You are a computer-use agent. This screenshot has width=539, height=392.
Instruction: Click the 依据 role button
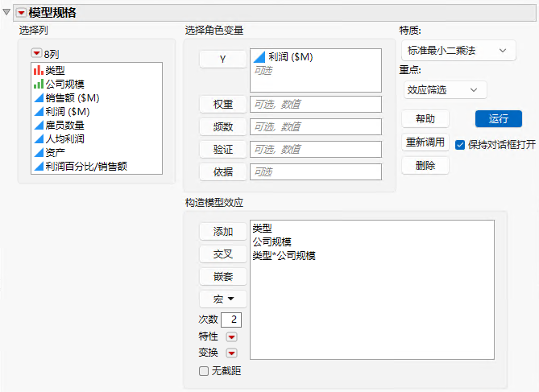[x=222, y=171]
